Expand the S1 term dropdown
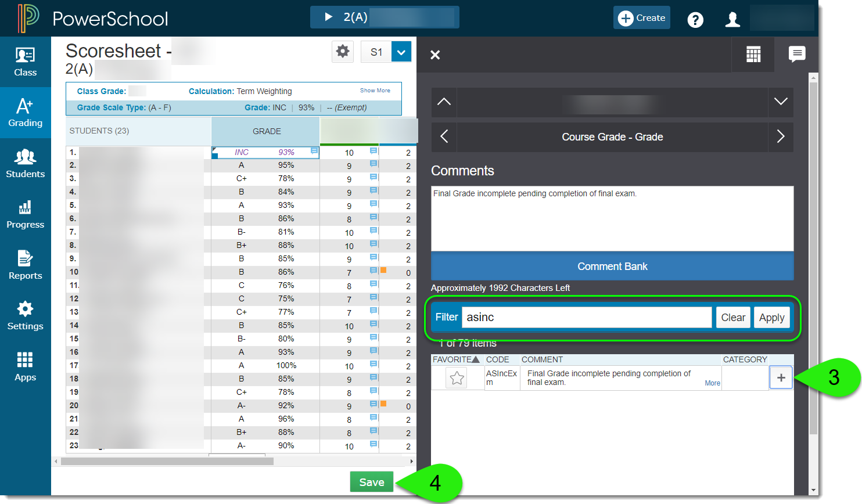 point(401,52)
